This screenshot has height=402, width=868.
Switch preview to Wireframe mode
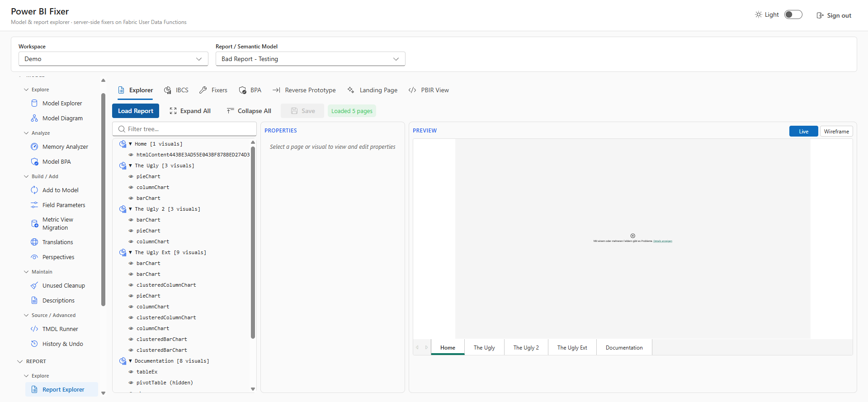tap(836, 131)
